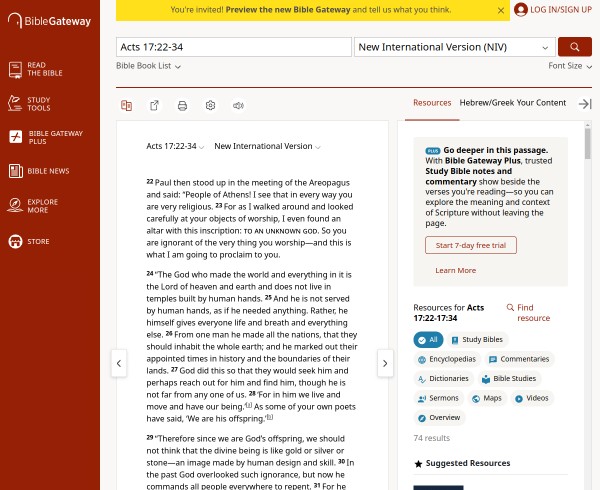This screenshot has width=600, height=490.
Task: Expand the Font Size menu
Action: (x=570, y=66)
